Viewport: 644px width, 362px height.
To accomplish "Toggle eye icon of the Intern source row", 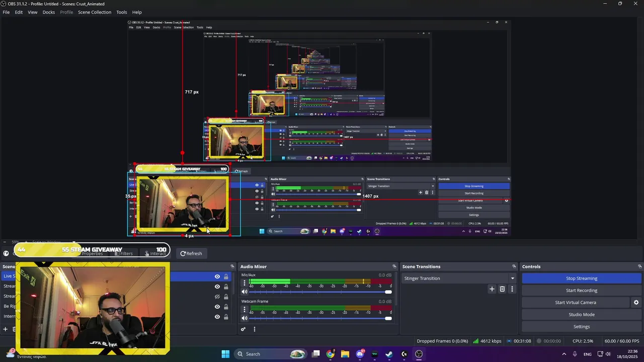I will pyautogui.click(x=217, y=317).
